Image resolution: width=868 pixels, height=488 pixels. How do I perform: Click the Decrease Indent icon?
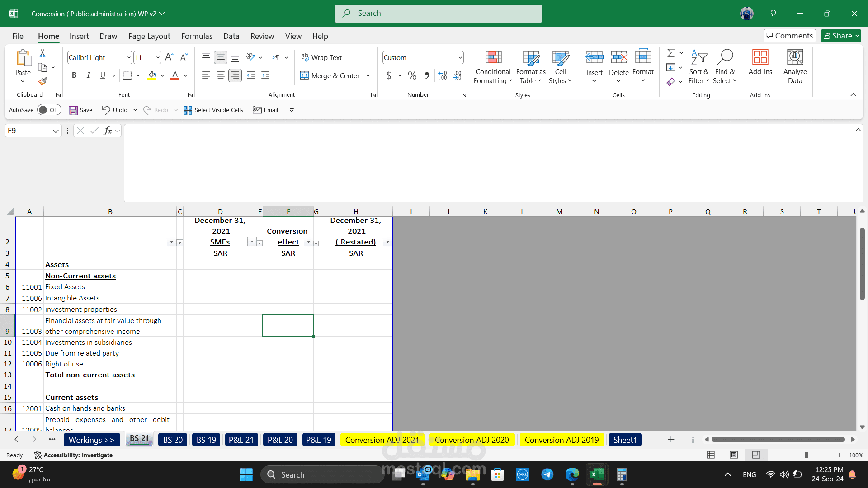point(251,75)
